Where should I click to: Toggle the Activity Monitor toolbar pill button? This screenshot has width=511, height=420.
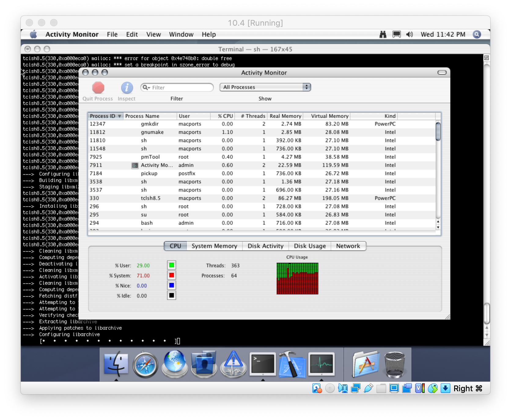point(442,72)
